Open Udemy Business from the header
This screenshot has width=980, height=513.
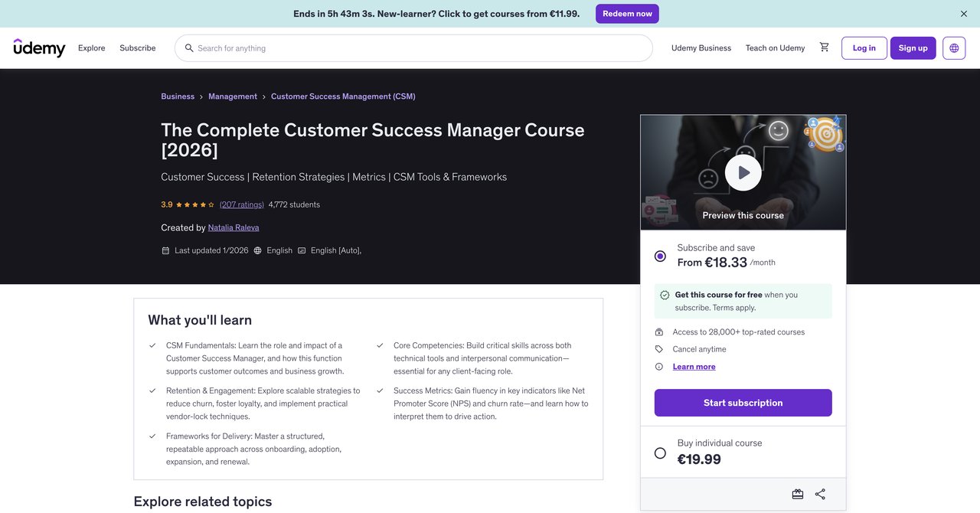(701, 48)
